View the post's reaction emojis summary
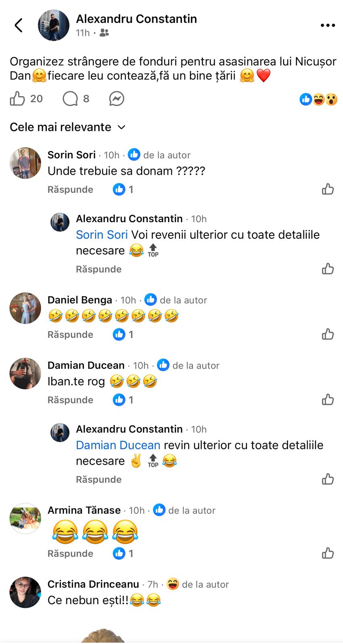Image resolution: width=343 pixels, height=644 pixels. pos(318,99)
